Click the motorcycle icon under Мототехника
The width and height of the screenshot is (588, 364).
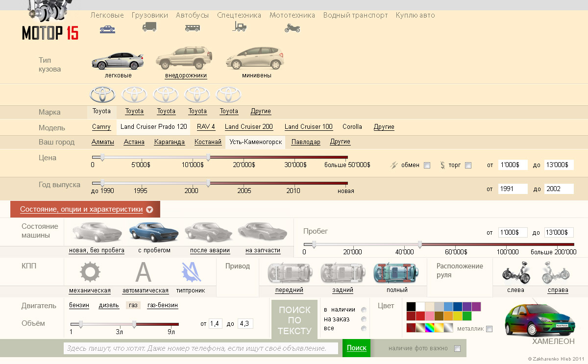(292, 28)
